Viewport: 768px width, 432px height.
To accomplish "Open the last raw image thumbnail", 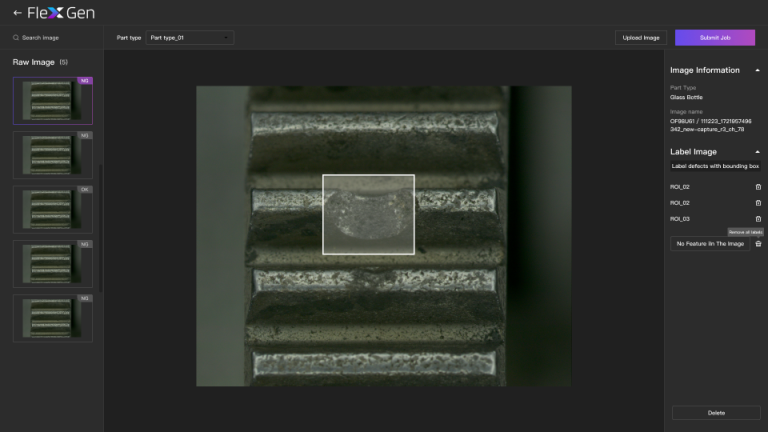I will (x=52, y=318).
